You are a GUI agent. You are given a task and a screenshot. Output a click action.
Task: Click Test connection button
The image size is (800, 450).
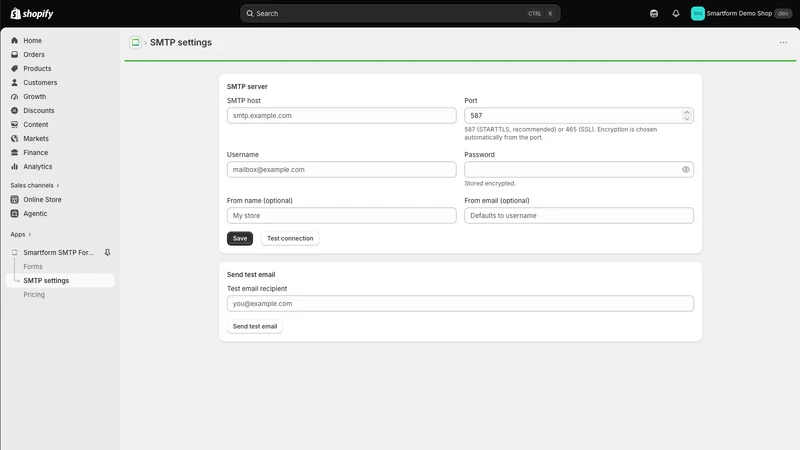click(290, 238)
